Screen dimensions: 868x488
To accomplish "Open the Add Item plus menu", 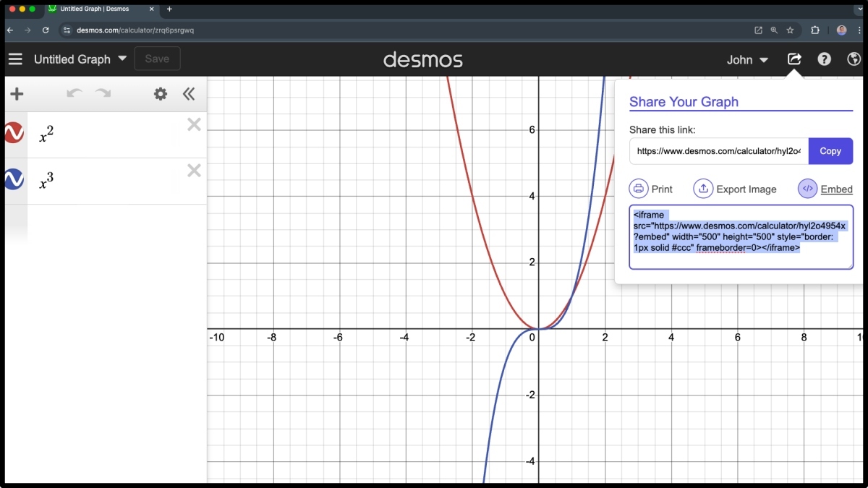I will point(16,94).
